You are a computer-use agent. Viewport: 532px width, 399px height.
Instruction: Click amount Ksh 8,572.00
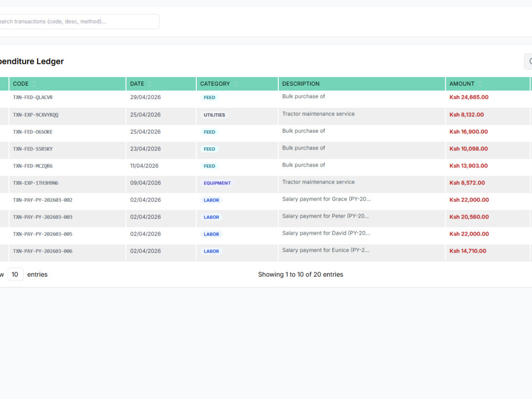(x=467, y=183)
